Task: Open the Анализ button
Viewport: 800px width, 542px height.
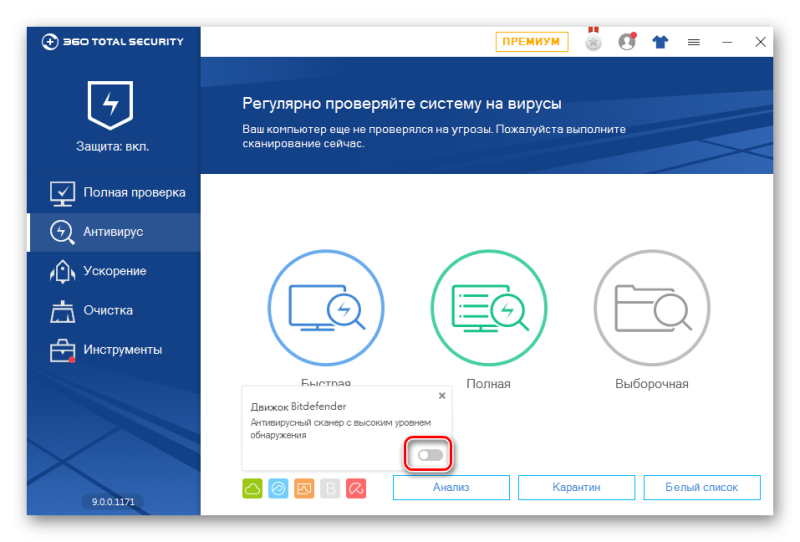Action: [451, 487]
